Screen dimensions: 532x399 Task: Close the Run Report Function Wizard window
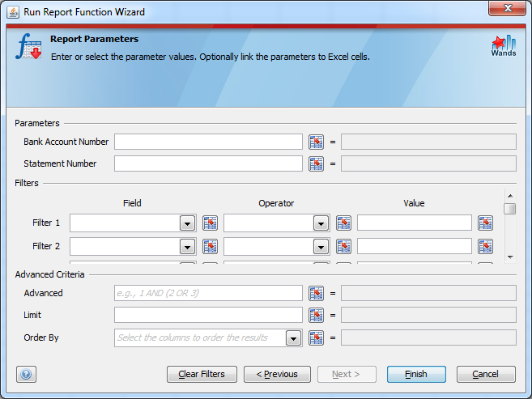(x=507, y=8)
